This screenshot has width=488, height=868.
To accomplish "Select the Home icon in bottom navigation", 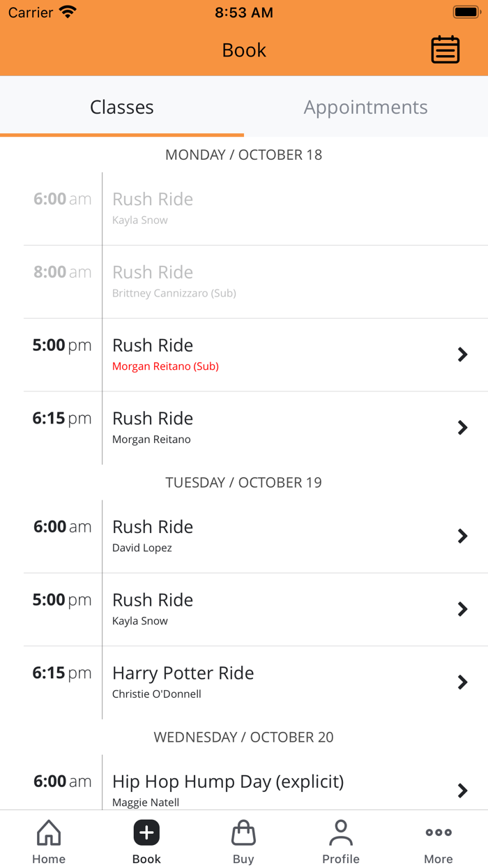I will tap(48, 840).
